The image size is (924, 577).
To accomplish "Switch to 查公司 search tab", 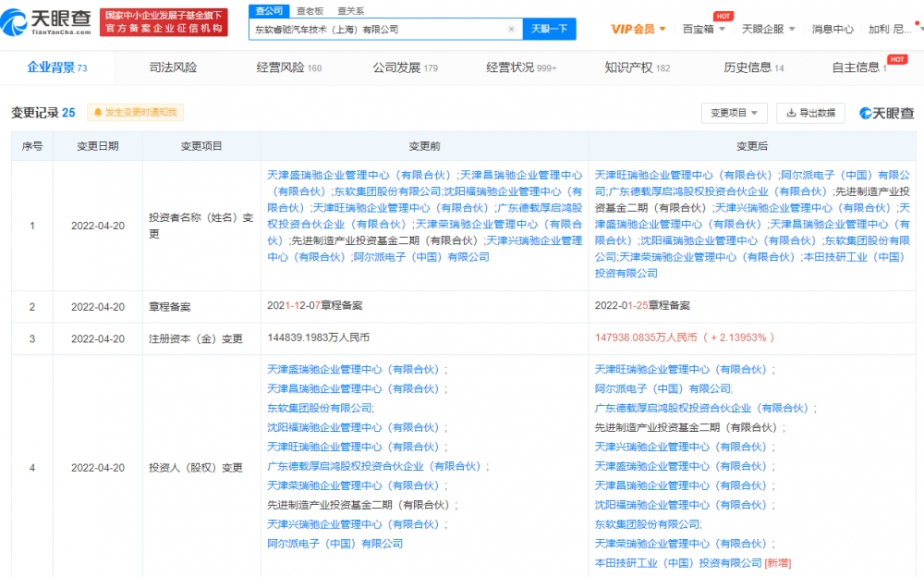I will [x=269, y=10].
